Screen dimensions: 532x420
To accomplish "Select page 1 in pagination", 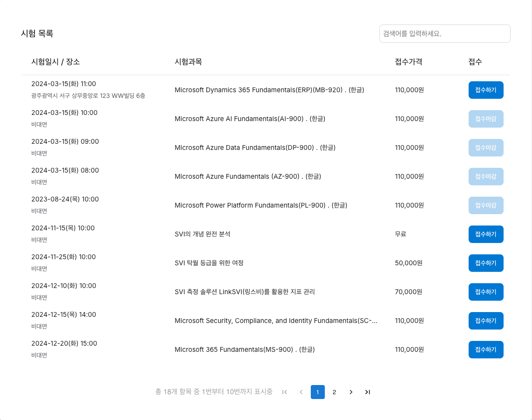I will coord(318,392).
